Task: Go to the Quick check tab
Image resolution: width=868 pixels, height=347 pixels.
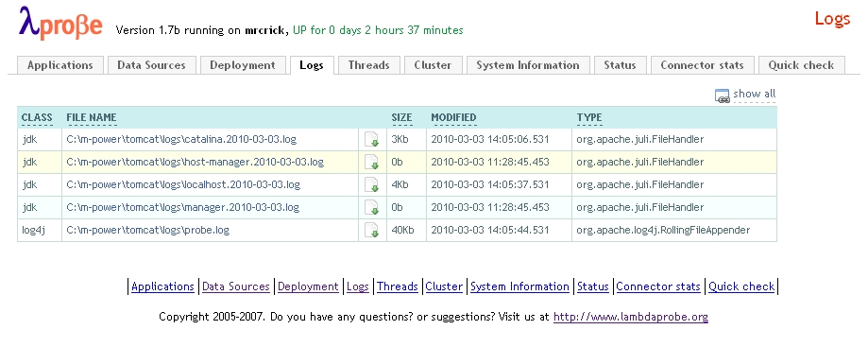Action: pyautogui.click(x=801, y=65)
